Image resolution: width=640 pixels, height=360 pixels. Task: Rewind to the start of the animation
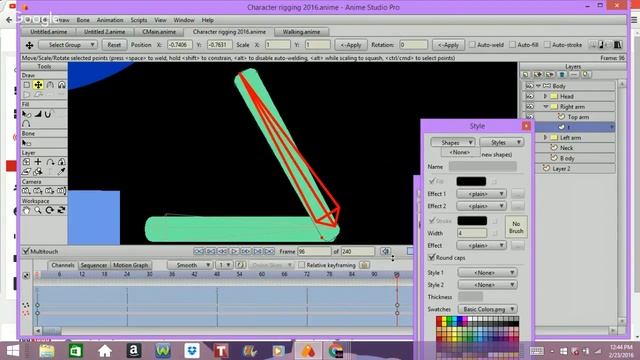click(x=199, y=251)
